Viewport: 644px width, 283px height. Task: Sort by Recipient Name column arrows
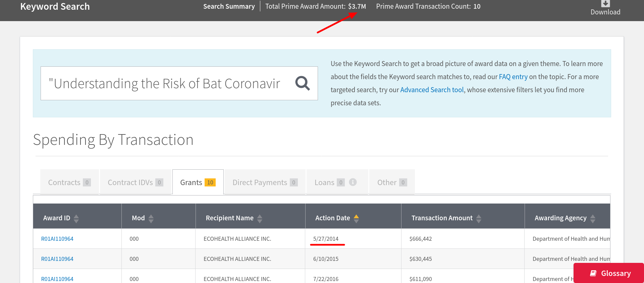click(x=260, y=219)
